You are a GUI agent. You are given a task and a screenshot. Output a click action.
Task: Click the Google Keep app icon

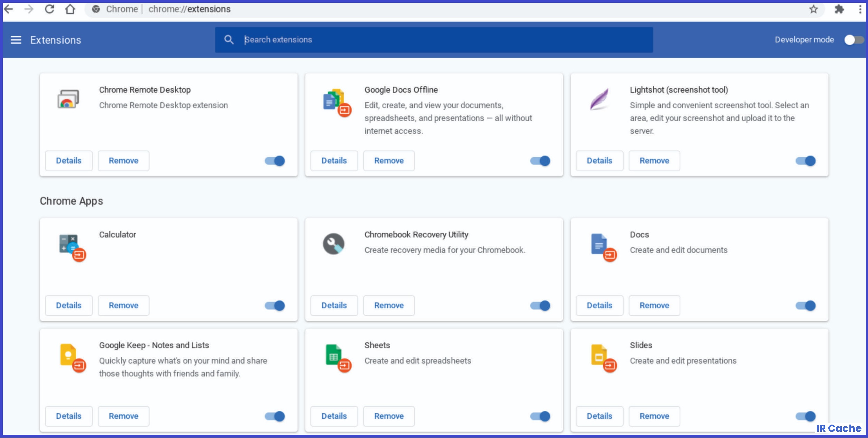73,358
